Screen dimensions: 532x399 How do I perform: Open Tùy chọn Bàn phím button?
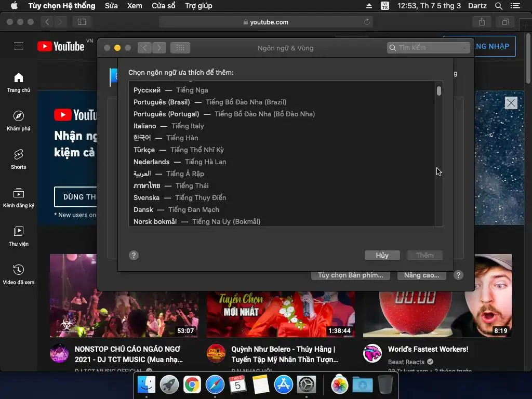[x=351, y=275]
